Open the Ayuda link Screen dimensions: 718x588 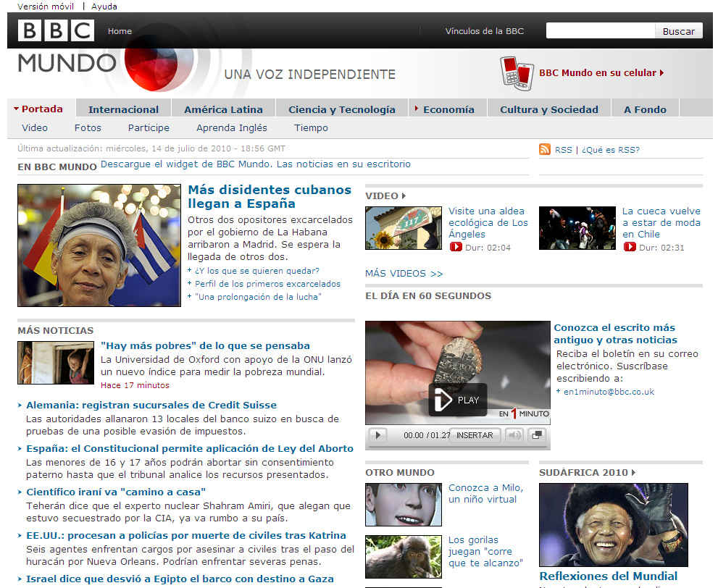click(104, 7)
